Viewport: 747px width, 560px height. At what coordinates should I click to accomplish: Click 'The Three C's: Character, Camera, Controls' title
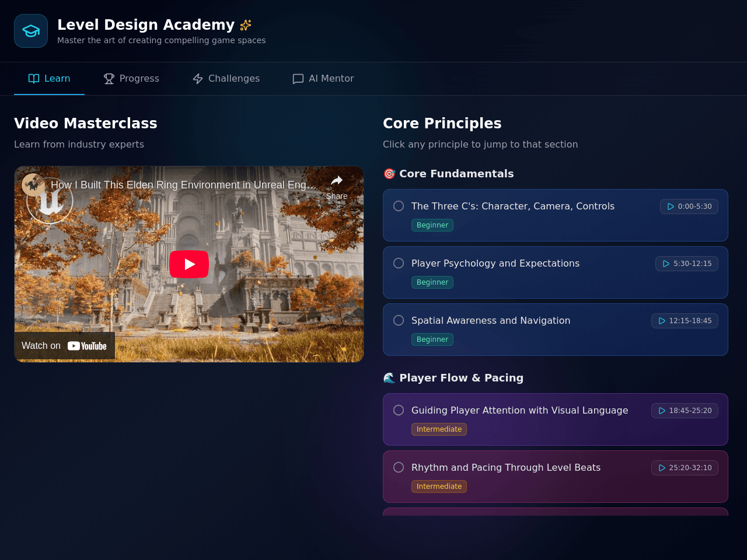[x=513, y=206]
